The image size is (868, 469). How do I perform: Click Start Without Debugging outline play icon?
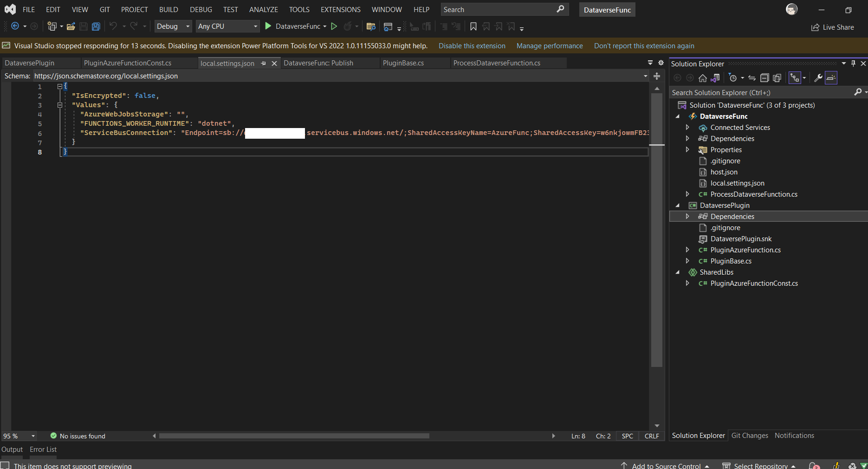coord(334,26)
